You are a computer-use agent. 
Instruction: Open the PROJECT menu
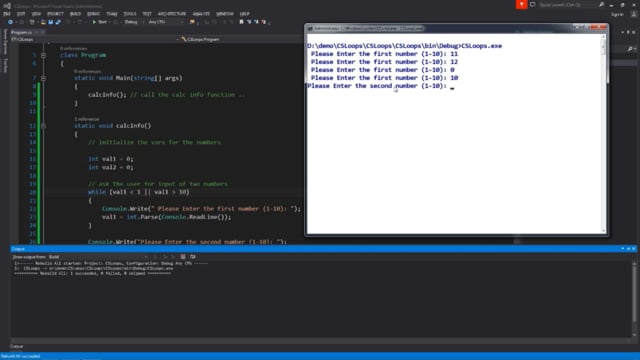tap(55, 14)
